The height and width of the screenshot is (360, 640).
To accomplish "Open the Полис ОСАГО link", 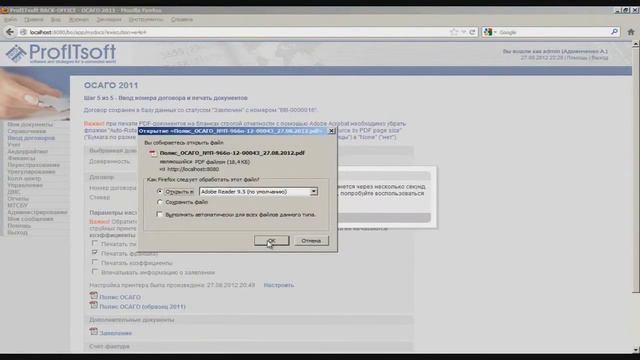I will (120, 297).
